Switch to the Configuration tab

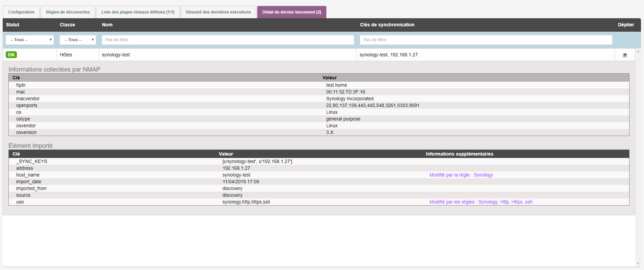21,12
